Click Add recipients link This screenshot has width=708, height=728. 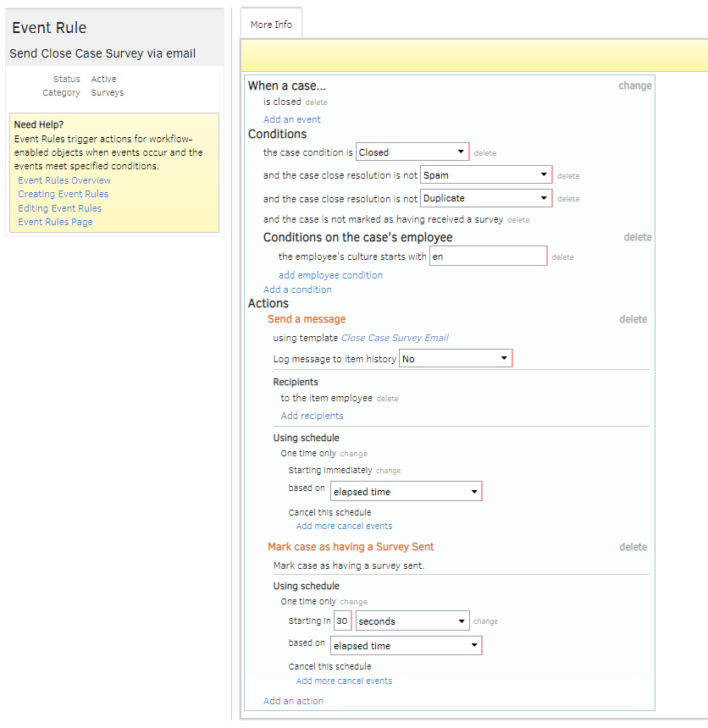click(312, 416)
